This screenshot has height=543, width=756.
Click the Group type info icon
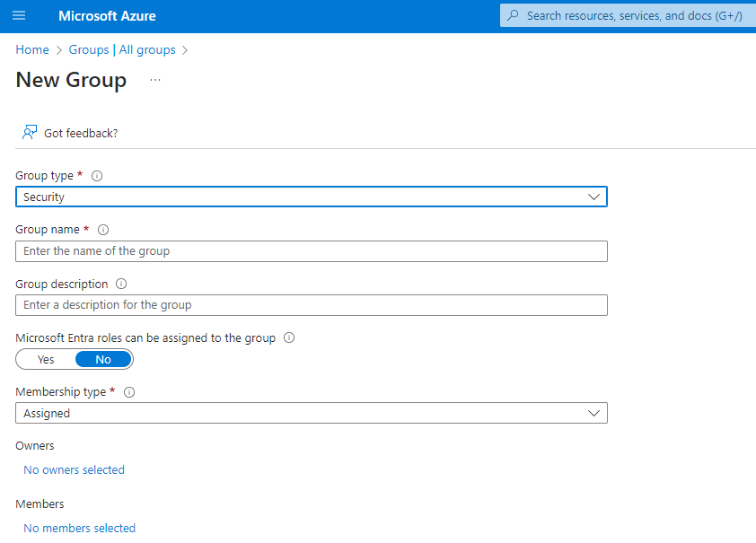coord(97,176)
